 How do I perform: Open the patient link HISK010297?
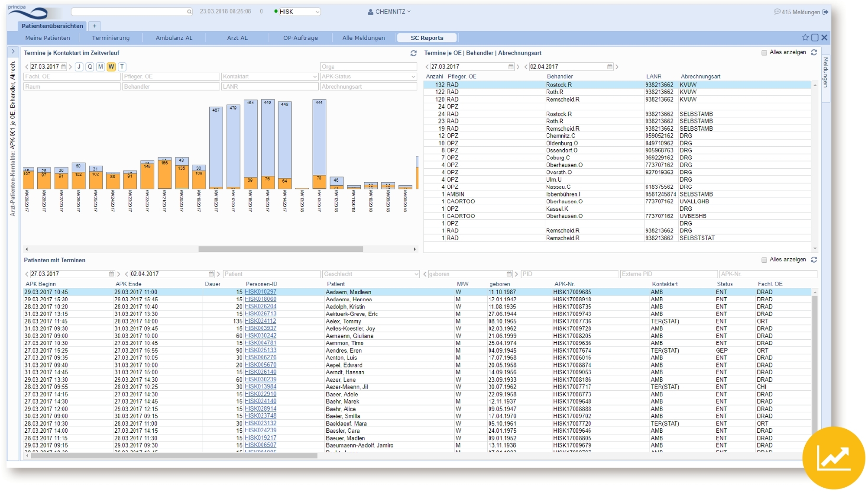coord(260,292)
